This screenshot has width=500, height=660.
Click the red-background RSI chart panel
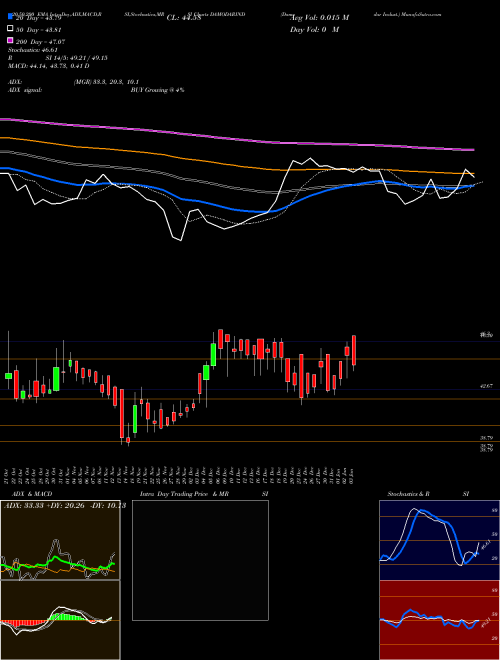439,620
